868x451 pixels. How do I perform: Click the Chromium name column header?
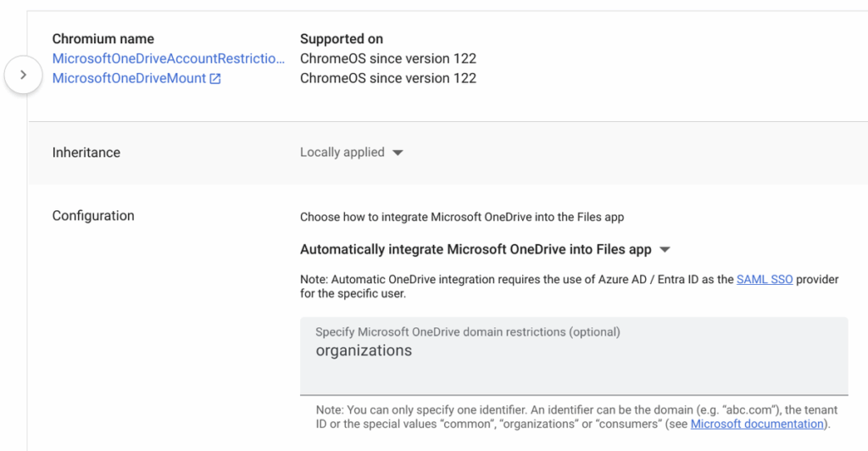pos(103,39)
